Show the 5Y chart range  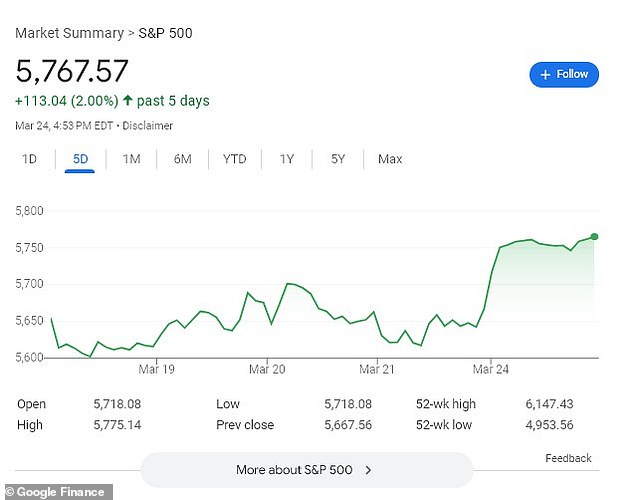(x=339, y=159)
